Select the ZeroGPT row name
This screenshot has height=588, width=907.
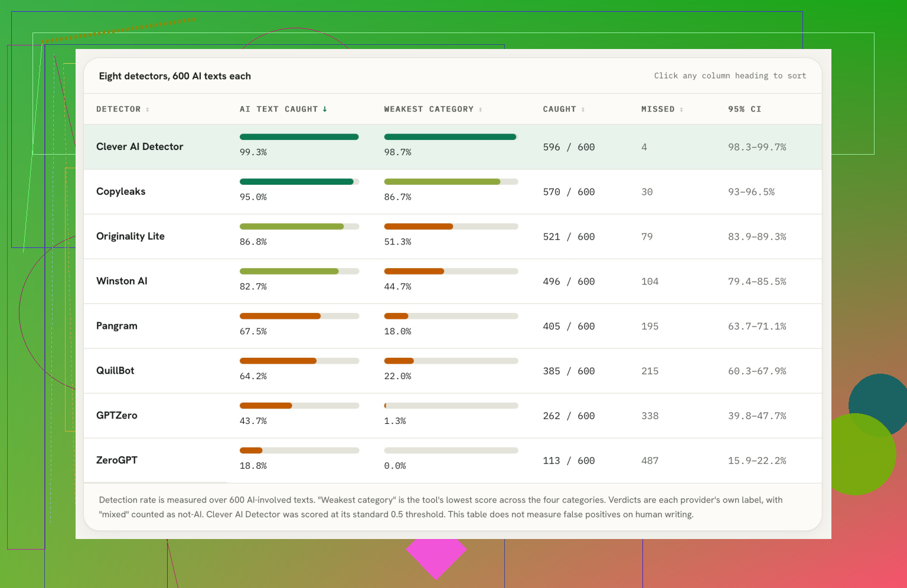(x=117, y=460)
